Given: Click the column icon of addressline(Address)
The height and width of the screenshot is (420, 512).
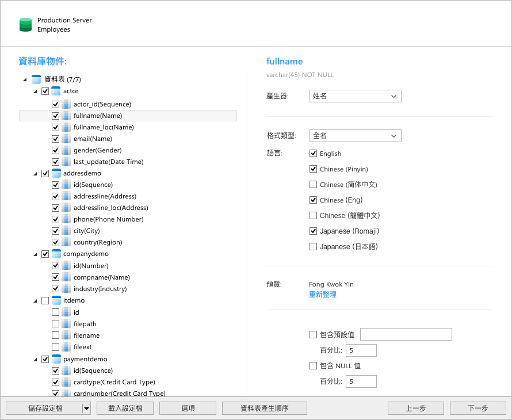Looking at the screenshot, I should [x=66, y=196].
